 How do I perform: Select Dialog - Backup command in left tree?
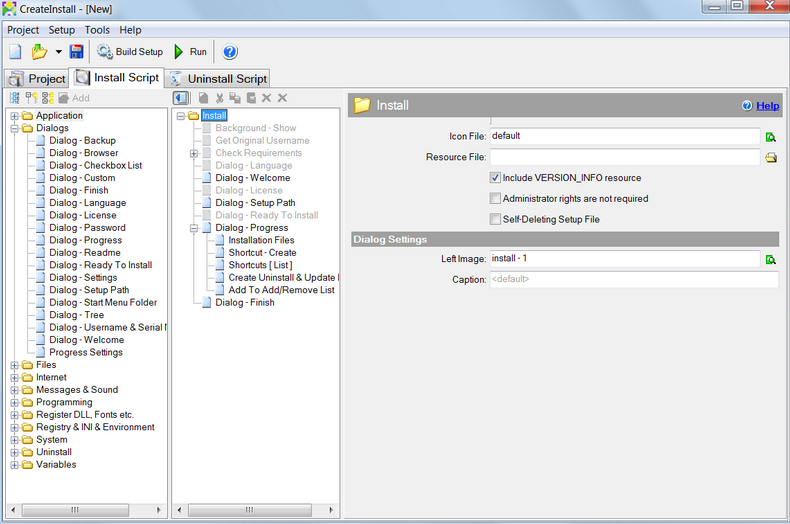click(x=83, y=141)
